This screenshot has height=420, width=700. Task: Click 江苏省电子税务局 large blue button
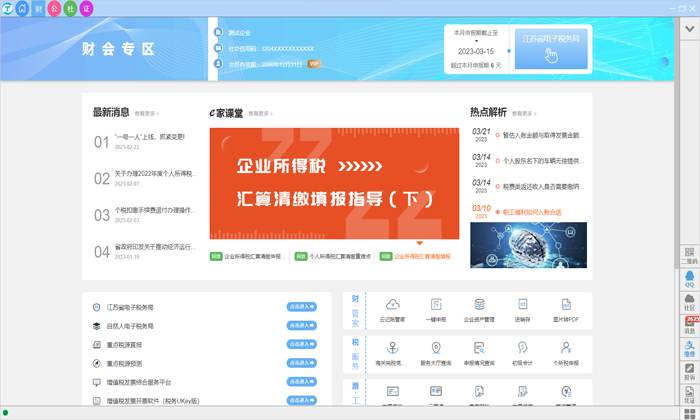pyautogui.click(x=551, y=48)
